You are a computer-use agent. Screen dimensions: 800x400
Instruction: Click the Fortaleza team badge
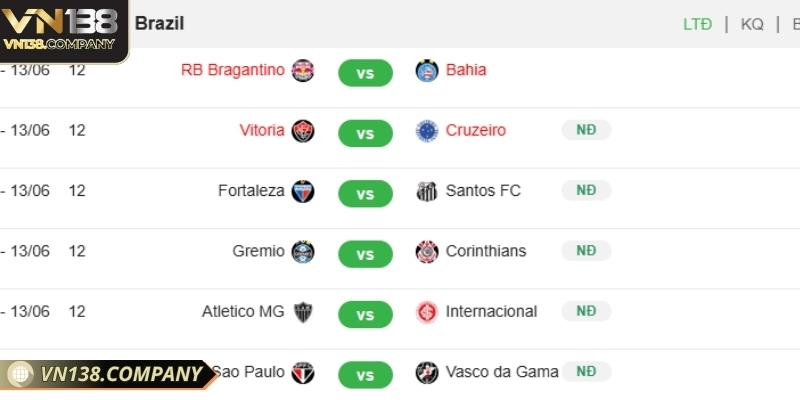[x=303, y=191]
